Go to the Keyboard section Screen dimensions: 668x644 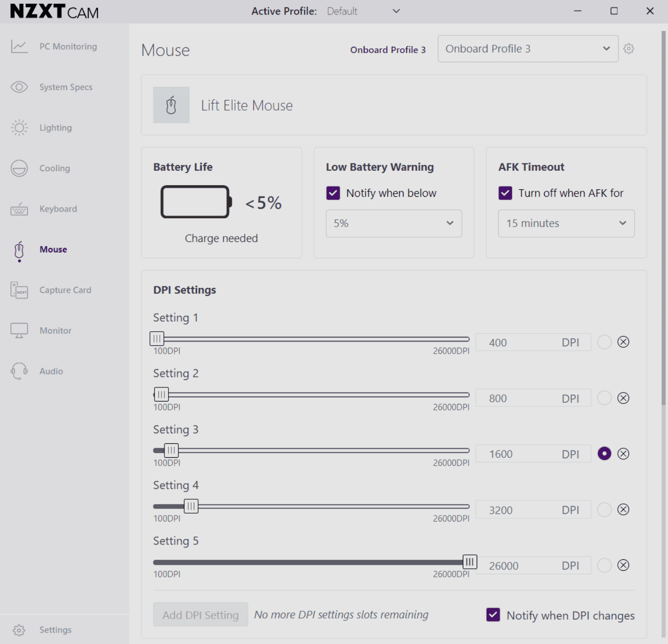[58, 209]
